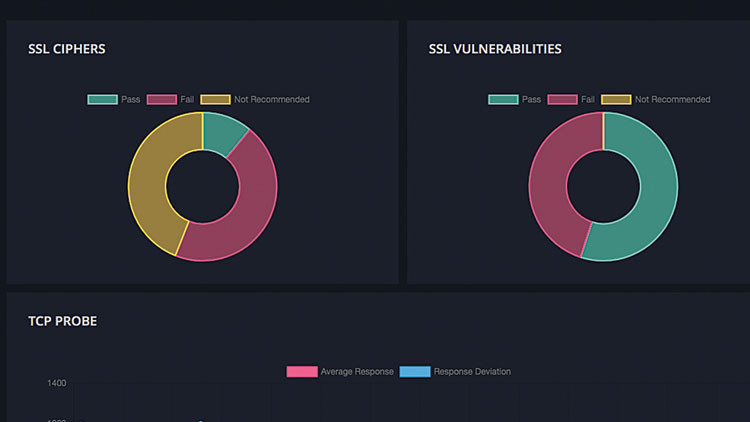Click the teal Pass color box in SSL Ciphers legend

click(102, 100)
